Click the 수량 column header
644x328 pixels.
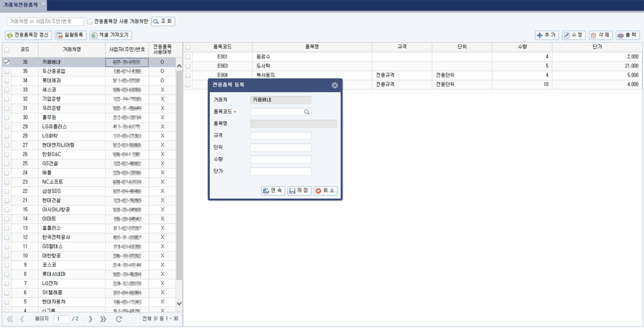522,47
